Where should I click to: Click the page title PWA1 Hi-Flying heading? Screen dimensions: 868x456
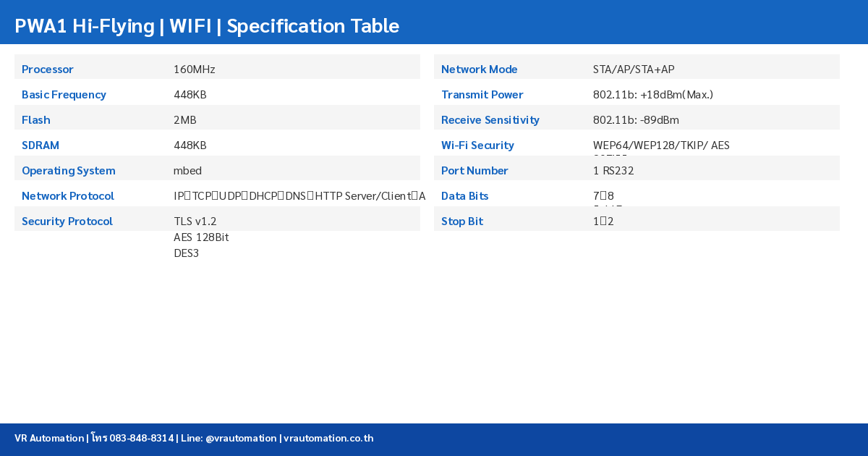click(x=207, y=26)
